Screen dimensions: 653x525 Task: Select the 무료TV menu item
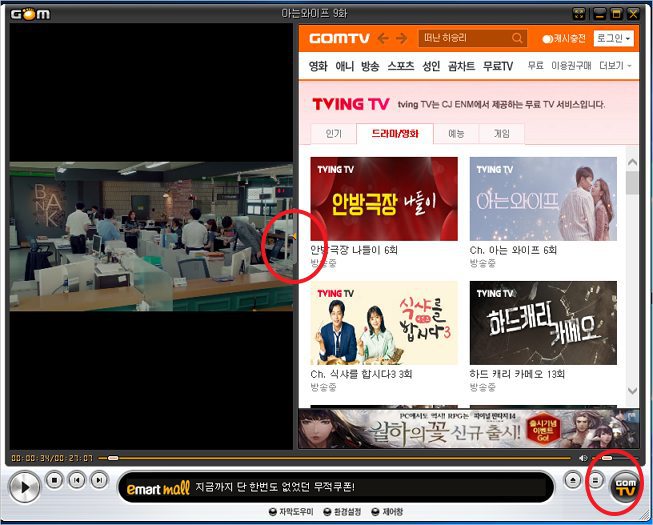click(x=497, y=66)
